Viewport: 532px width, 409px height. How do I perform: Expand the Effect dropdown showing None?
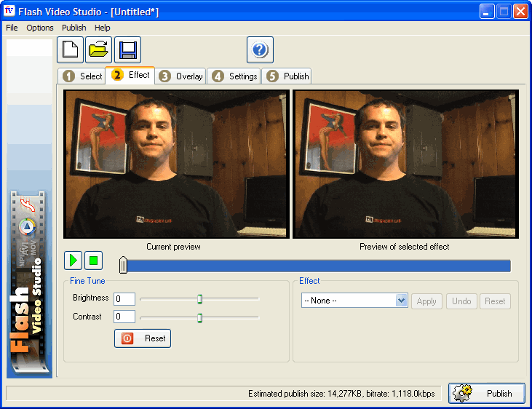click(x=402, y=301)
